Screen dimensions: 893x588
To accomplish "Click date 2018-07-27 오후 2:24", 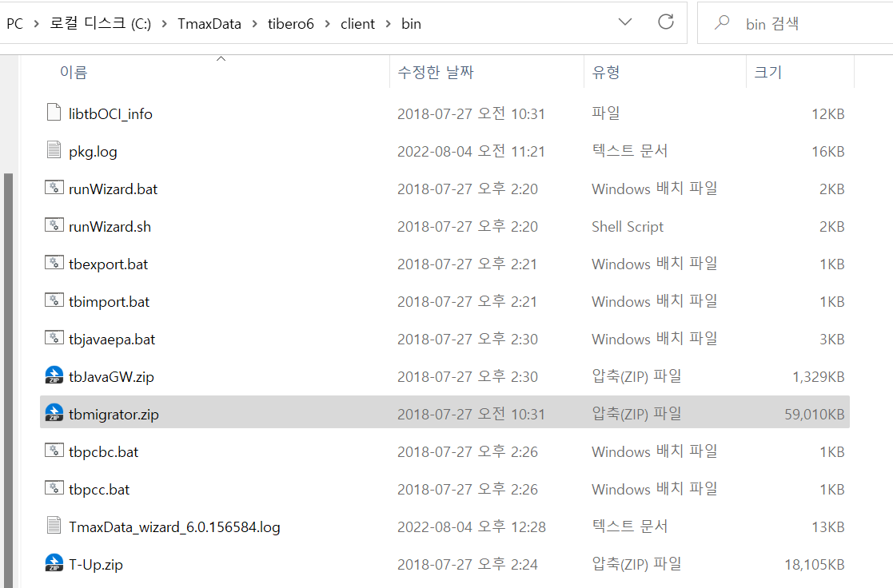I will tap(468, 565).
